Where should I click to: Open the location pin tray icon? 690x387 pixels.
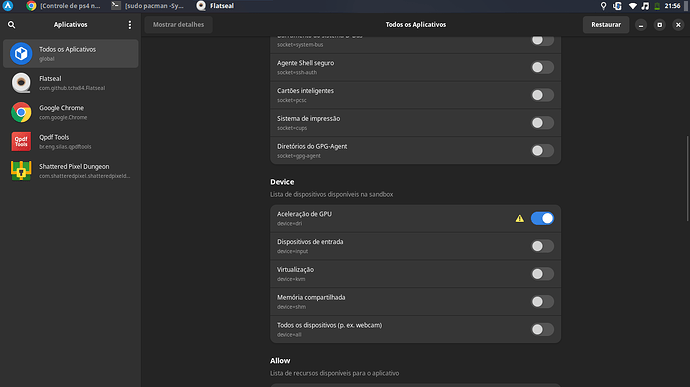(x=603, y=6)
